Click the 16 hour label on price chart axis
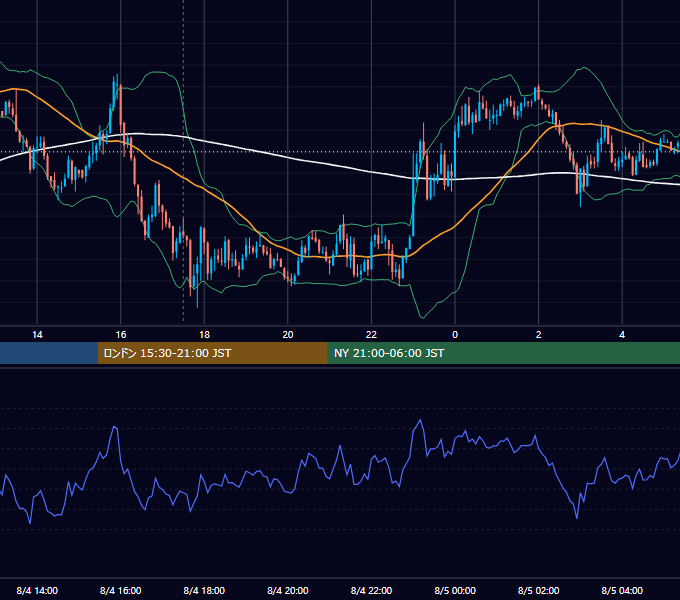680x600 pixels. coord(121,335)
